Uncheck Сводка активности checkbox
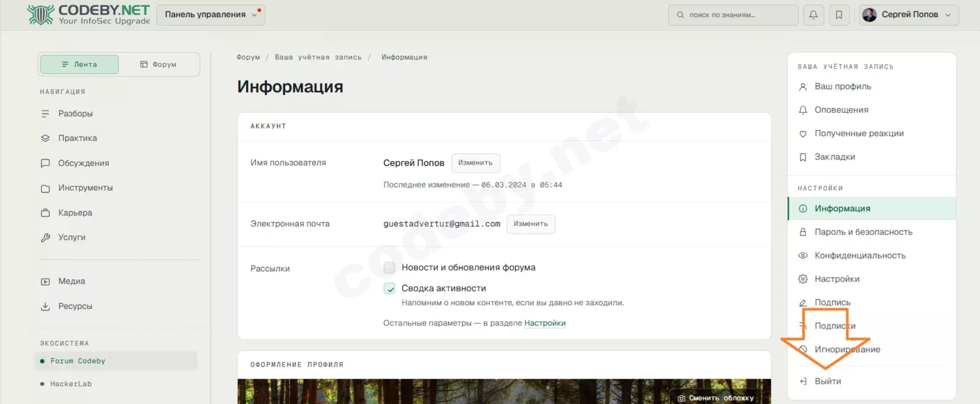 (389, 289)
